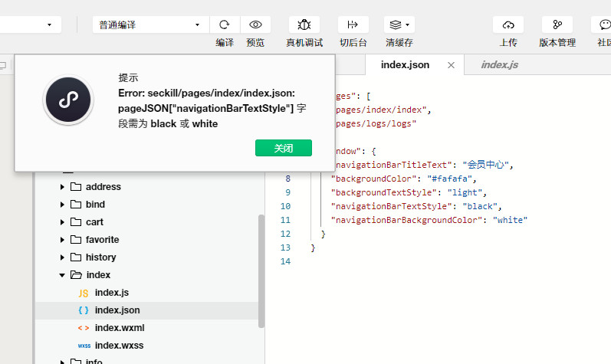The width and height of the screenshot is (611, 364).
Task: Click the preview eye icon
Action: [255, 25]
